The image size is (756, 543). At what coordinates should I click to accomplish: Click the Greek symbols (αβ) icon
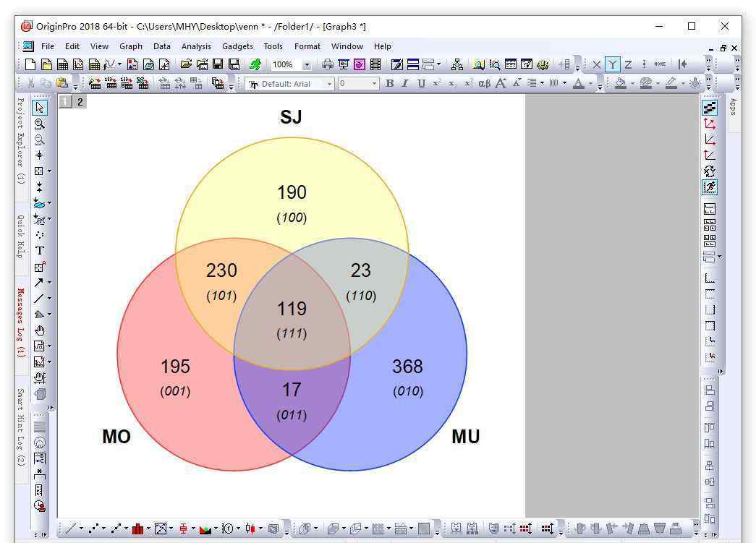click(484, 83)
